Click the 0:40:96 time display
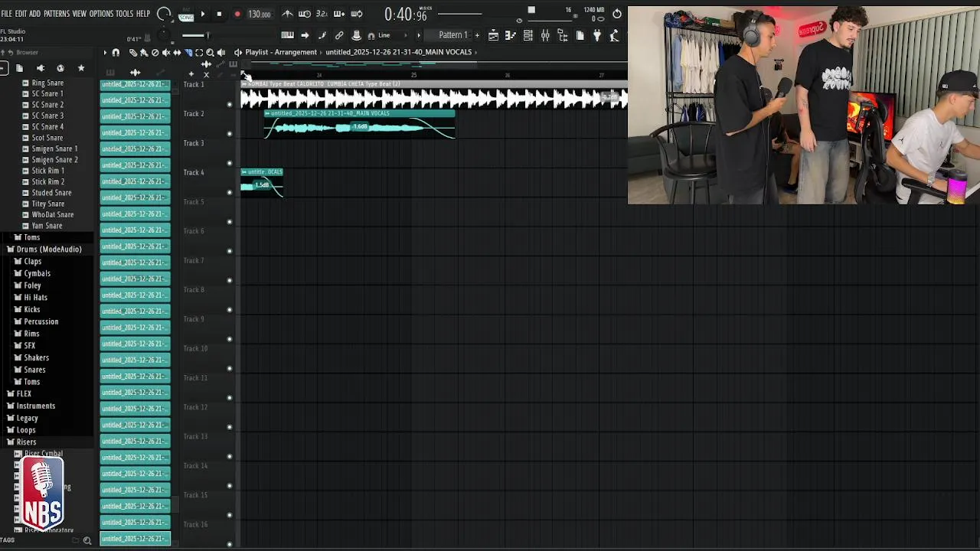This screenshot has height=551, width=980. point(406,15)
